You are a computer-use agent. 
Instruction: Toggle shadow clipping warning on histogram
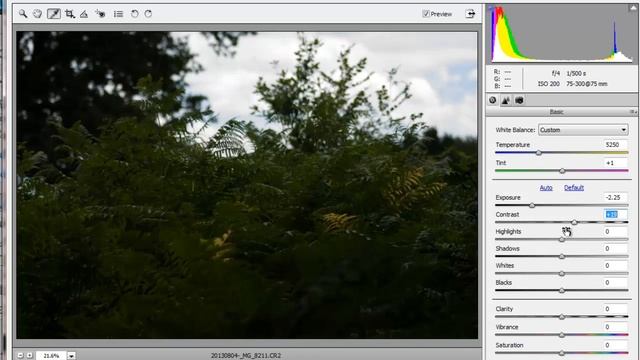491,8
